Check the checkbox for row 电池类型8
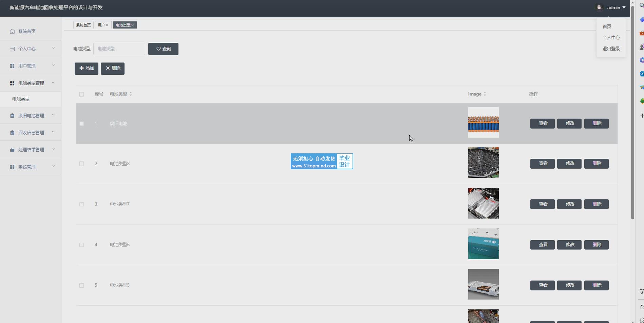Screen dimensions: 644x323 coord(81,164)
